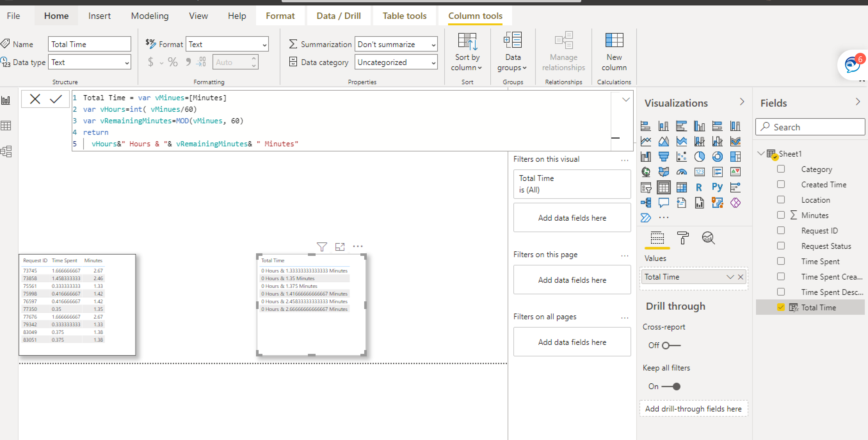Choose the Funnel visualization
This screenshot has width=868, height=440.
(663, 157)
